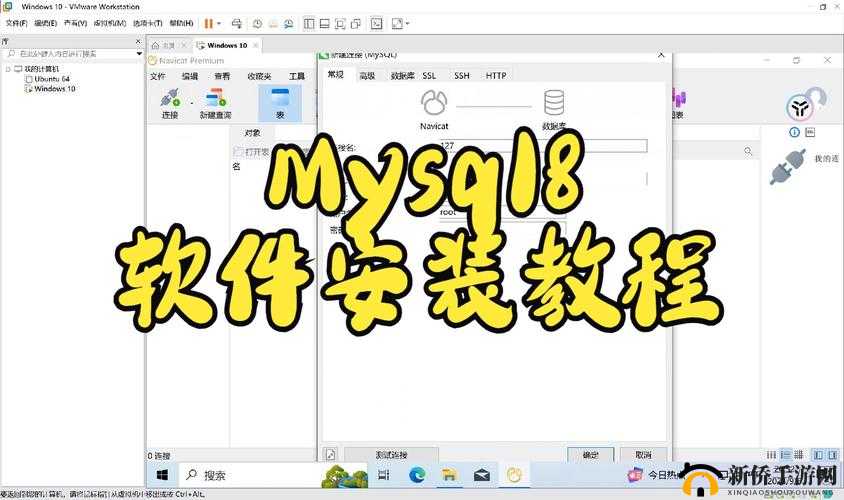
Task: Click the 确定 button in the dialog
Action: point(590,455)
